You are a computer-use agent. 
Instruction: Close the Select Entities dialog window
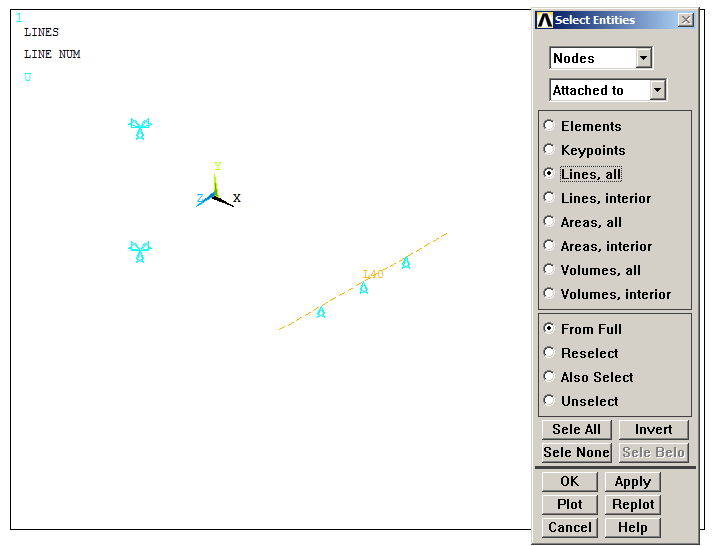(686, 20)
